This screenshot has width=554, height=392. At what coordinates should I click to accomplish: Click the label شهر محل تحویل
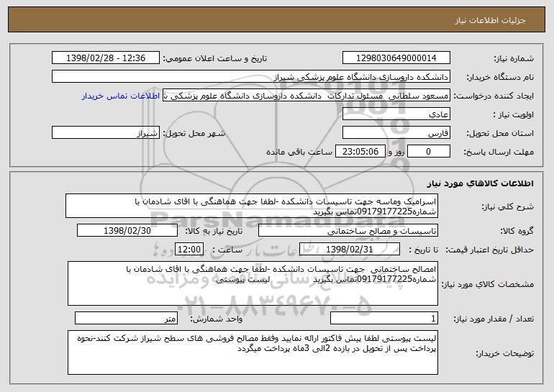(x=194, y=133)
